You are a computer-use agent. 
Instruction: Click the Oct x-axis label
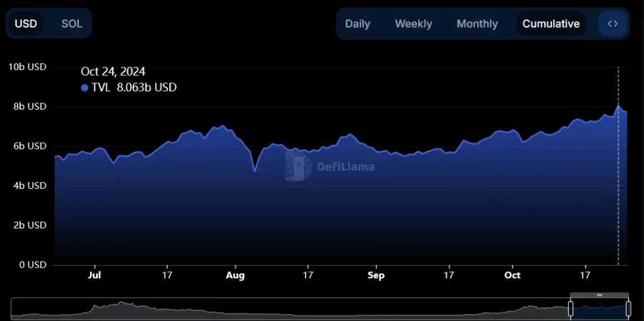point(513,275)
